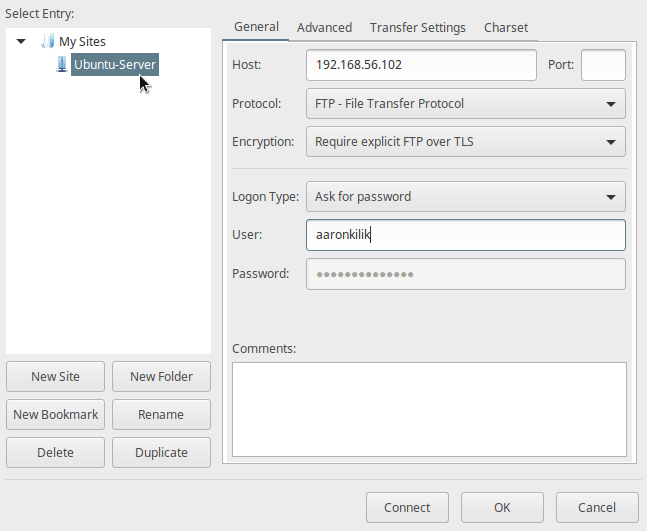Viewport: 647px width, 531px height.
Task: Switch to the Charset tab
Action: pos(506,28)
